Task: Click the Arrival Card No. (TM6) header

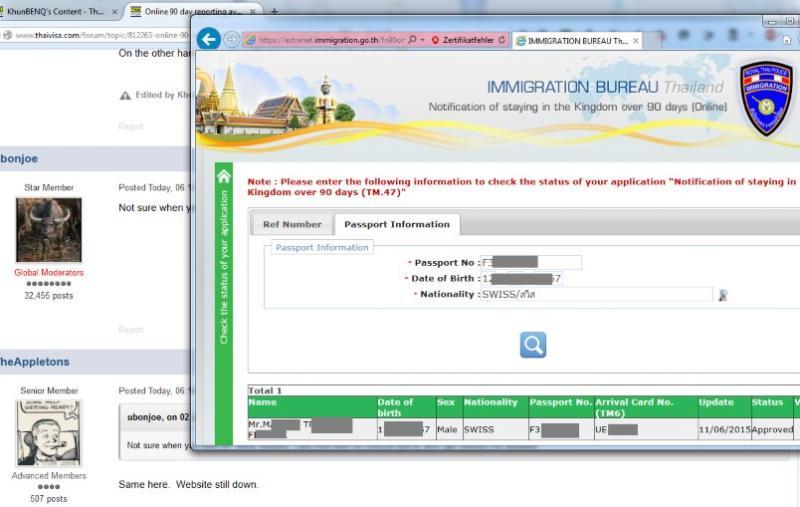Action: 645,407
